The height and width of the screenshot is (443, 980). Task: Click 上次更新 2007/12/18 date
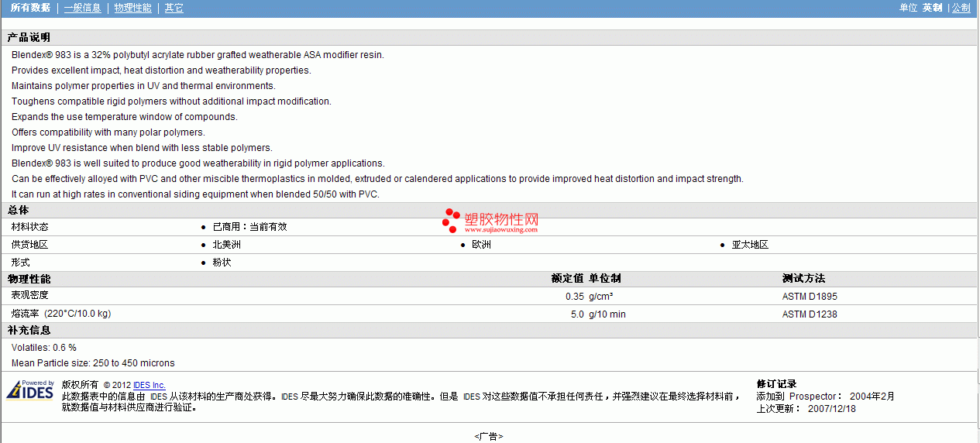pos(806,408)
